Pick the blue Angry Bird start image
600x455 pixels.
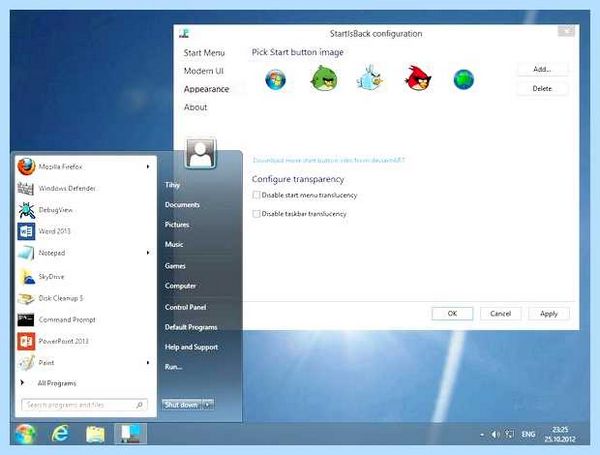(x=370, y=78)
